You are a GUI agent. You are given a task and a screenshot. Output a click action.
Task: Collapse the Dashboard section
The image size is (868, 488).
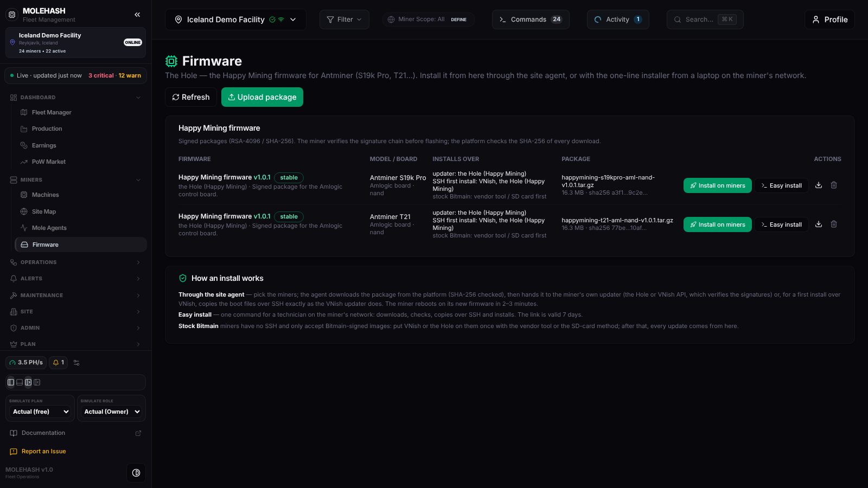click(x=75, y=98)
